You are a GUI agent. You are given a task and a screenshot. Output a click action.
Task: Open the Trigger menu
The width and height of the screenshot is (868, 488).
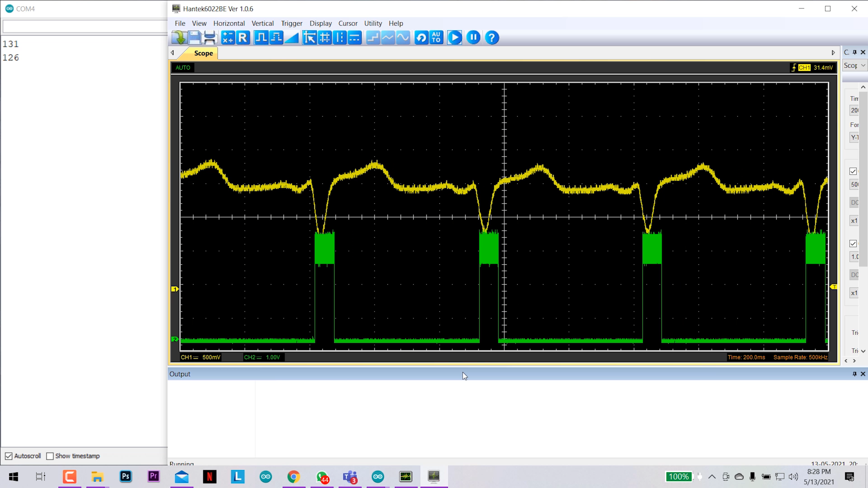(x=292, y=23)
